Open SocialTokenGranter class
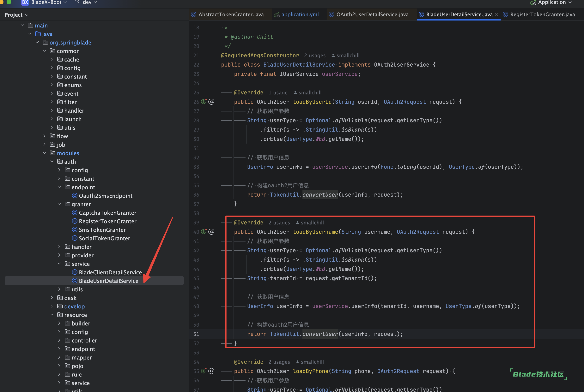584x392 pixels. click(x=101, y=238)
